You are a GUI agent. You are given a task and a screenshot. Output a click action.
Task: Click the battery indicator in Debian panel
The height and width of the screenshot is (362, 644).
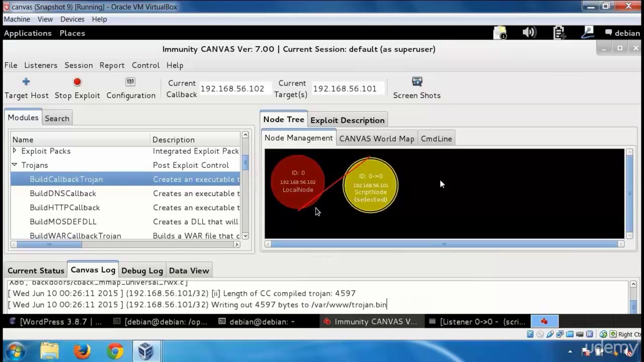(559, 33)
